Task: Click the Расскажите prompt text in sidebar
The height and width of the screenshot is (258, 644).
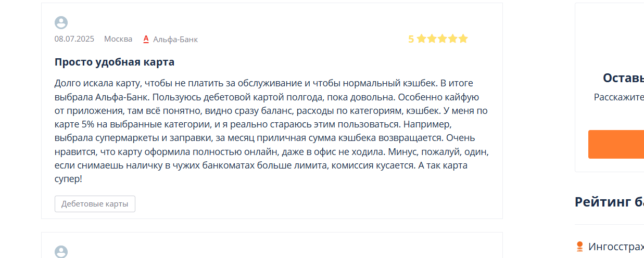Action: (619, 97)
